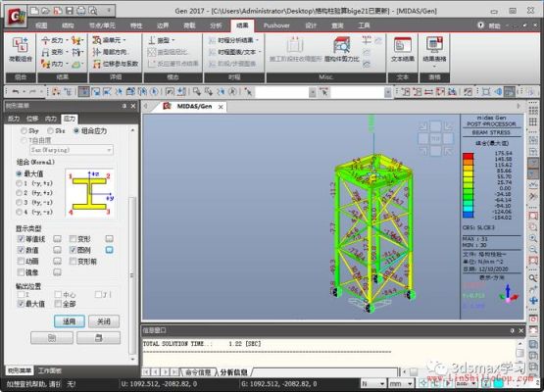Select the Sby radio button
The image size is (544, 392).
[x=24, y=130]
